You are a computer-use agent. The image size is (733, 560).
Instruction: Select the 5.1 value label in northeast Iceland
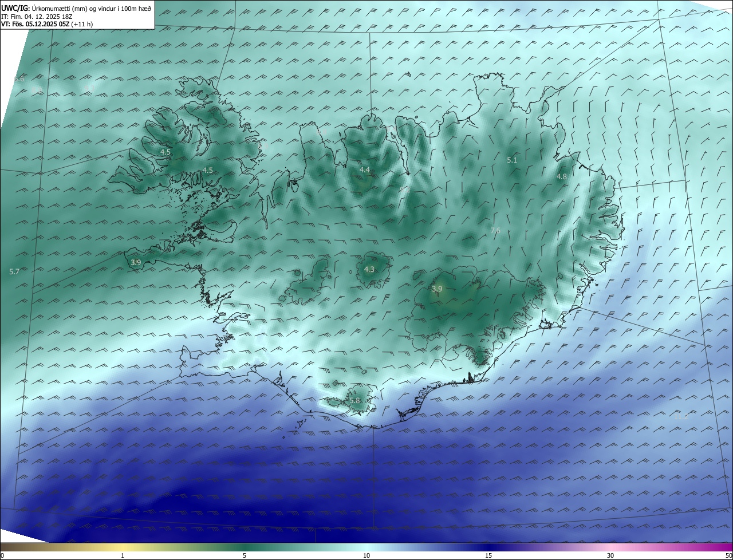[x=512, y=160]
